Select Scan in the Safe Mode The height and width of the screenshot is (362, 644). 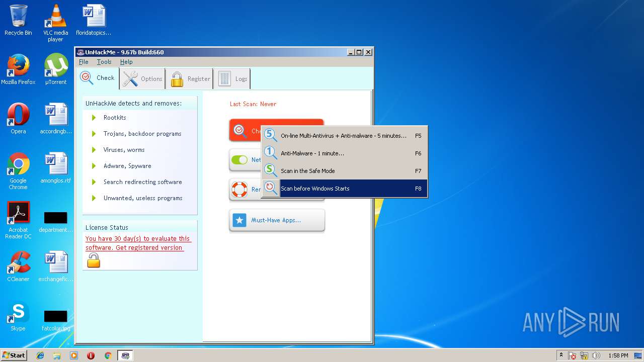pyautogui.click(x=345, y=171)
